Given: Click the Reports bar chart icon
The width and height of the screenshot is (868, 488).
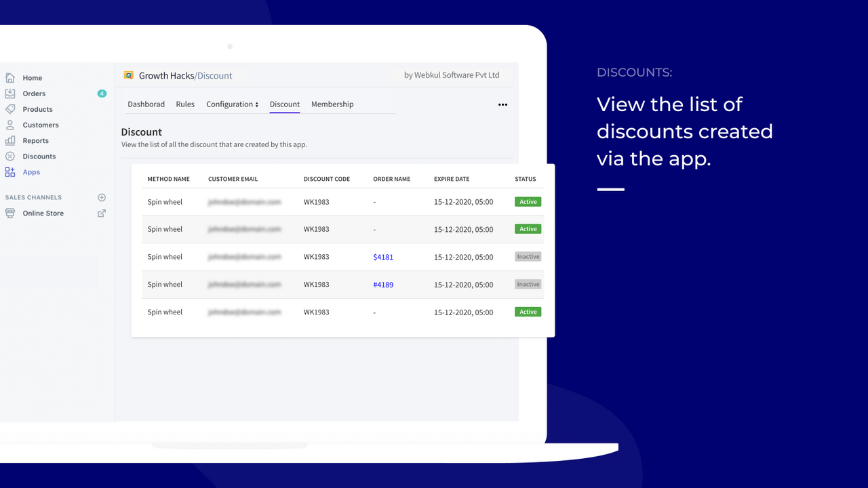Looking at the screenshot, I should tap(10, 140).
